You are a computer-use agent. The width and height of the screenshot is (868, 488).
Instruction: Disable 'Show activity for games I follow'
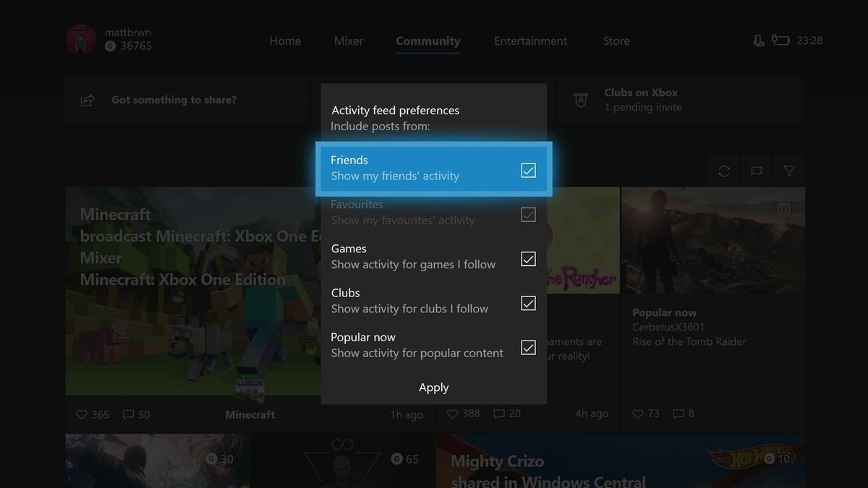pos(528,259)
